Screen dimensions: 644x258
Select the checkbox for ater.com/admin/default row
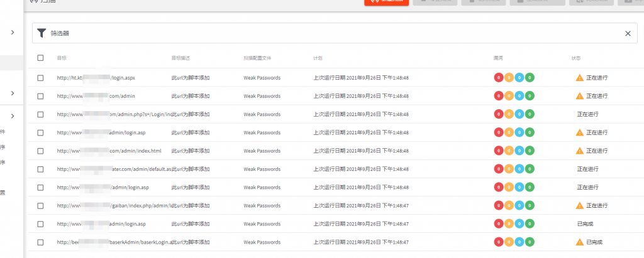point(40,169)
